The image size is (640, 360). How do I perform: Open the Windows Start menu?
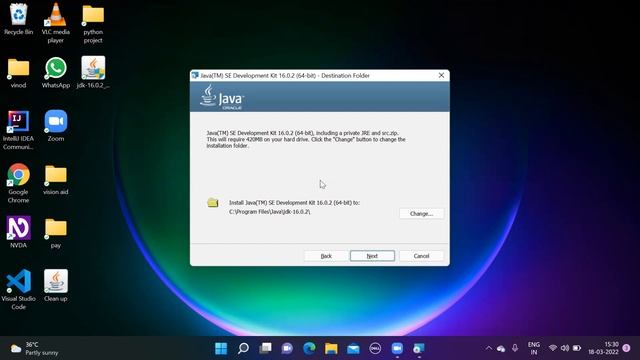click(221, 349)
